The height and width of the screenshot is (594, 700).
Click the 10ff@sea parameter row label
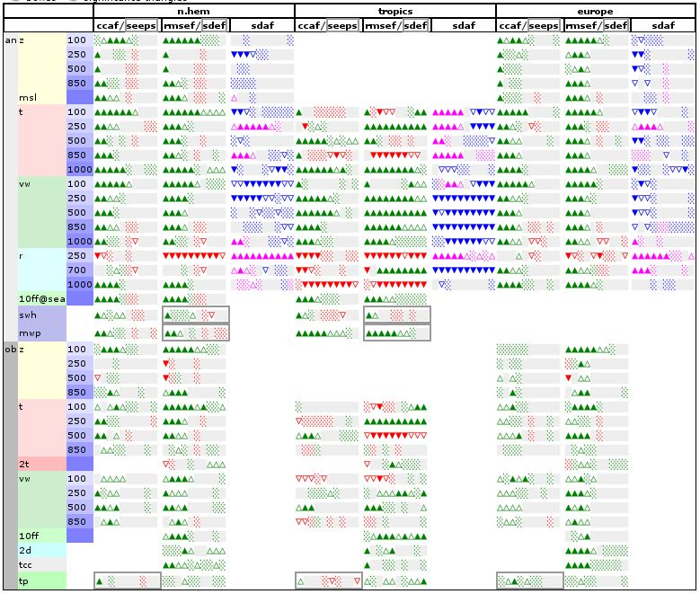(x=42, y=298)
